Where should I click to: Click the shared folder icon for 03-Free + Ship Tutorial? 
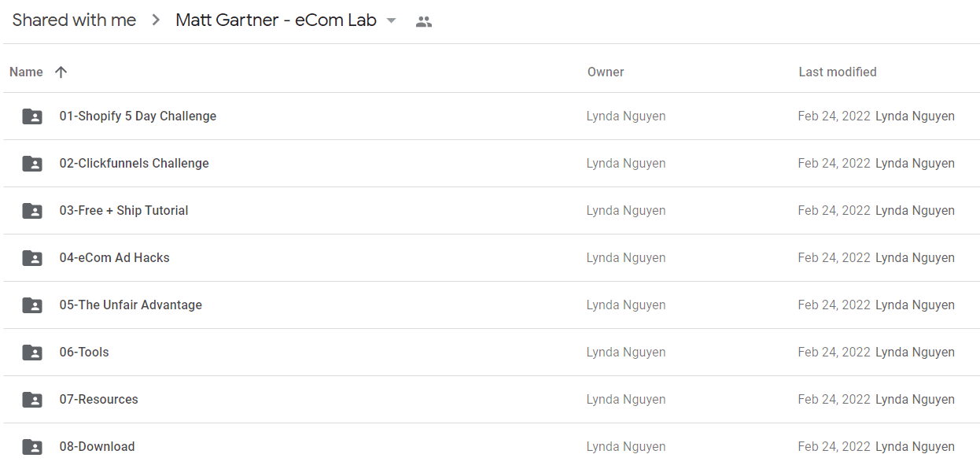pyautogui.click(x=32, y=211)
